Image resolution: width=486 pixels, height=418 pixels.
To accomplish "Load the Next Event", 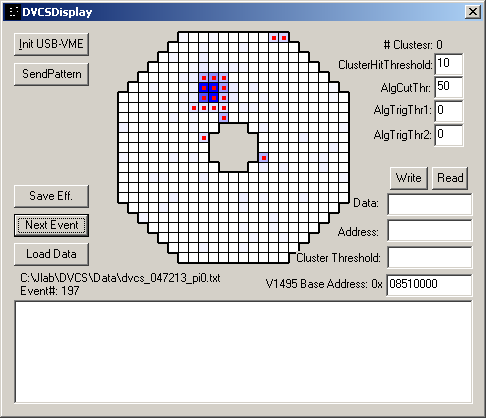I will tap(51, 225).
